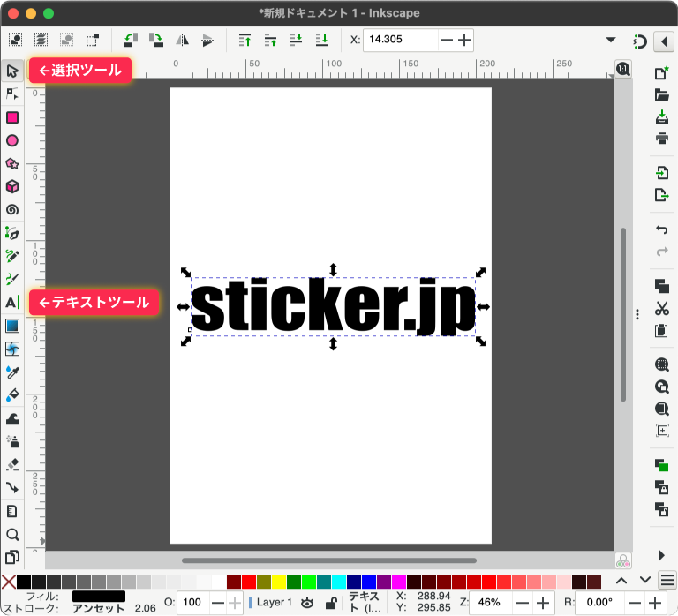
Task: Lower selection to bottom
Action: (321, 40)
